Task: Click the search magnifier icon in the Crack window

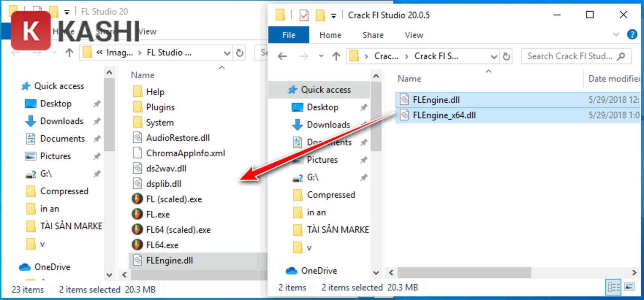Action: pos(621,56)
